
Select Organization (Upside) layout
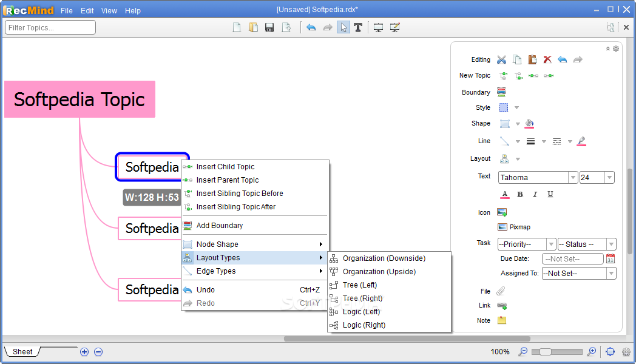tap(390, 272)
